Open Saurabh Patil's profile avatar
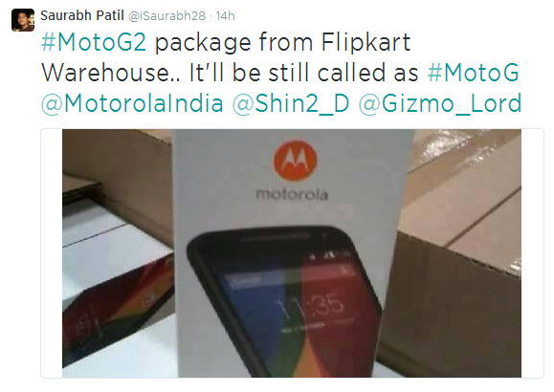Image resolution: width=554 pixels, height=392 pixels. pos(23,20)
